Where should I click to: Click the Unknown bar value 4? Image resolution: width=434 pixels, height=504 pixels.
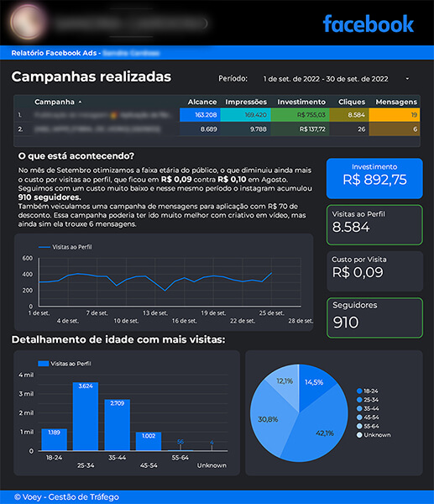point(212,443)
